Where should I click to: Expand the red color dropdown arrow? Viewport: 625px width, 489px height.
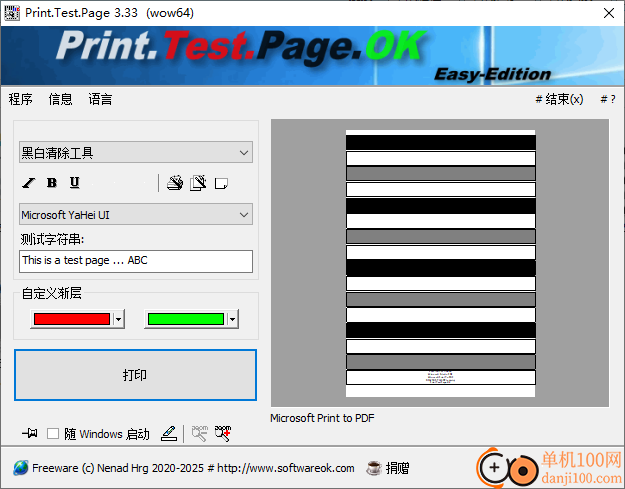pos(118,319)
